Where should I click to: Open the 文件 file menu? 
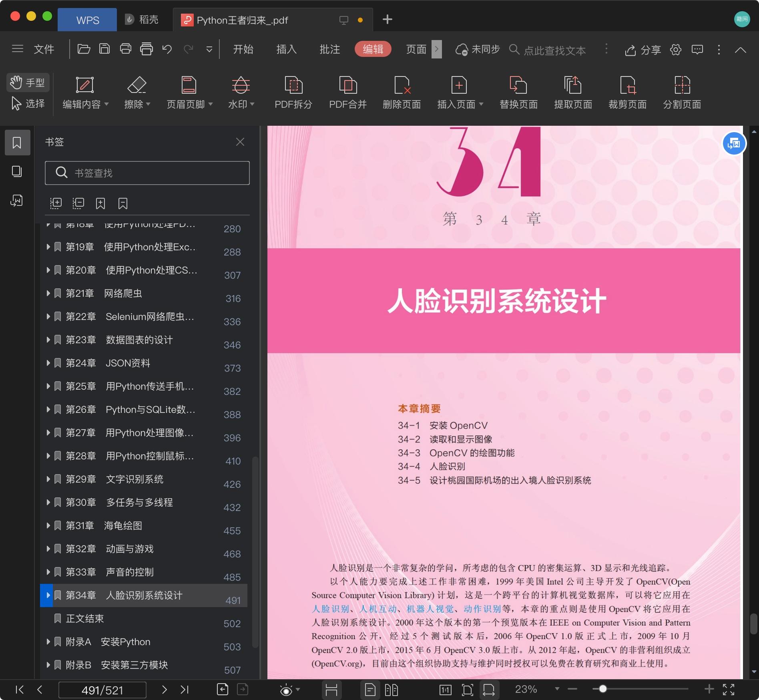(44, 49)
